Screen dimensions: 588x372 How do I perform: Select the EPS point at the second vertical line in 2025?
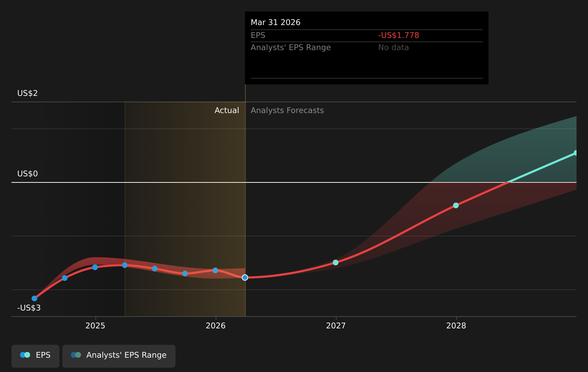pos(125,265)
